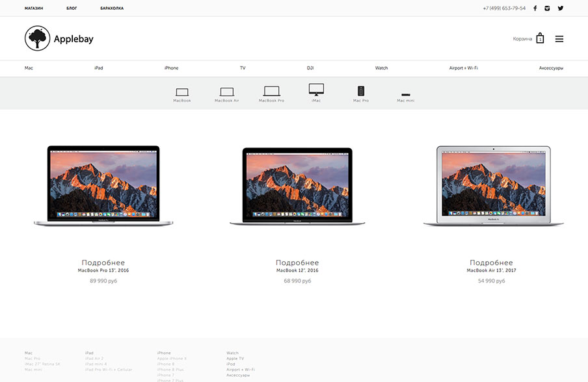Screen dimensions: 588x382
Task: Open the footer Mac mini link
Action: point(33,370)
